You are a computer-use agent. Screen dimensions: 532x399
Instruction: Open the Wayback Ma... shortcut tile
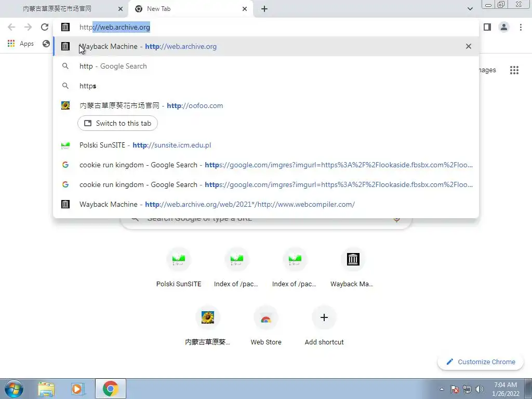tap(353, 268)
